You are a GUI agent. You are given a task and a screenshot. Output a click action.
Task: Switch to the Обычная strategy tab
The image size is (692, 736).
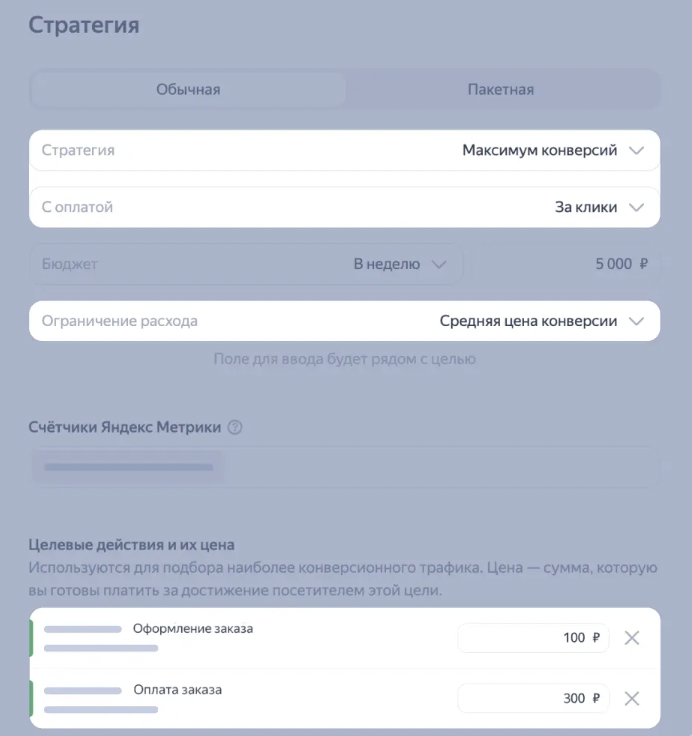click(188, 89)
